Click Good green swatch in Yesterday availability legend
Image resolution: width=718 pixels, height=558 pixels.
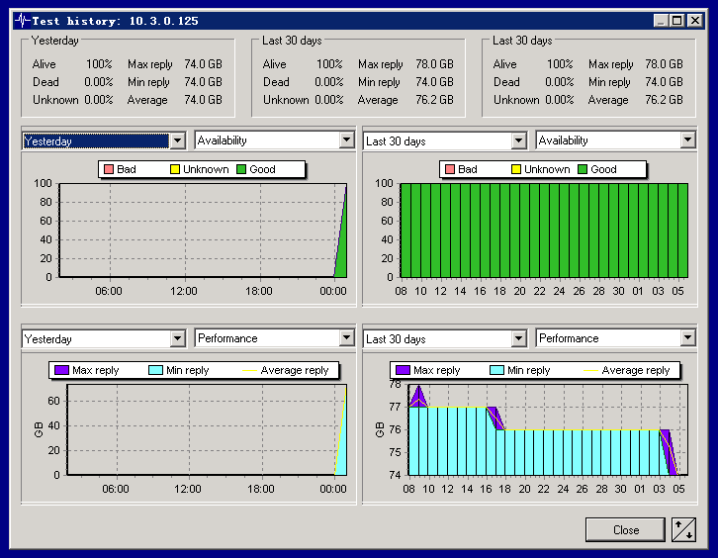coord(241,169)
